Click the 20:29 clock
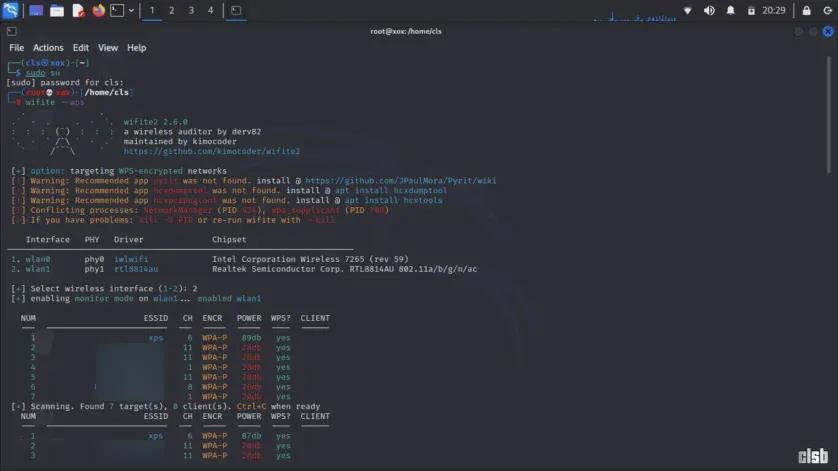The height and width of the screenshot is (471, 838). pos(774,10)
